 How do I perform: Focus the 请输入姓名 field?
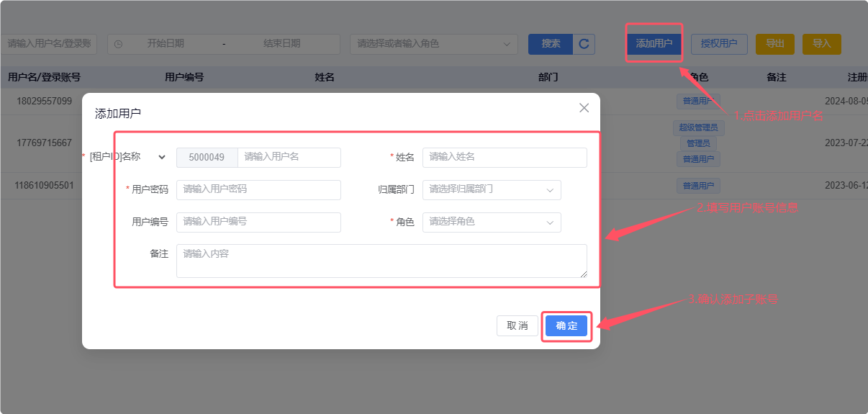click(x=505, y=157)
